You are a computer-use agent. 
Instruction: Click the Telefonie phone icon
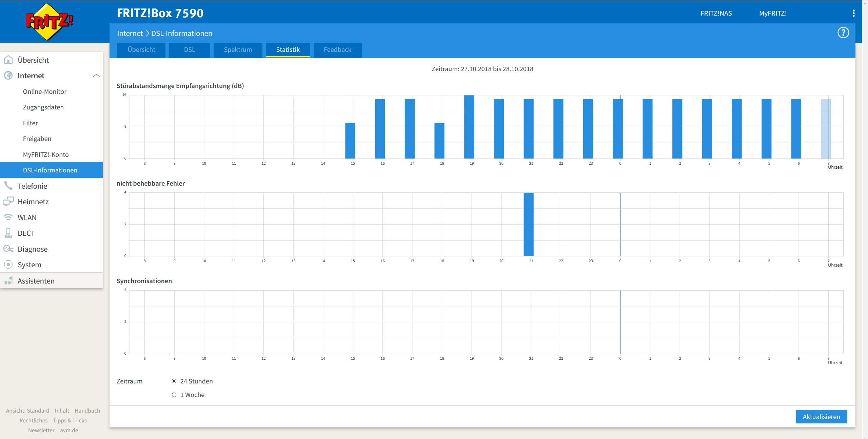click(8, 186)
